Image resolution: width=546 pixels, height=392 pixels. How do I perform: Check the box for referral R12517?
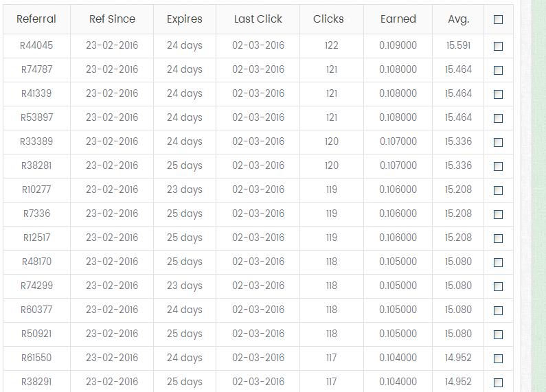pyautogui.click(x=499, y=238)
